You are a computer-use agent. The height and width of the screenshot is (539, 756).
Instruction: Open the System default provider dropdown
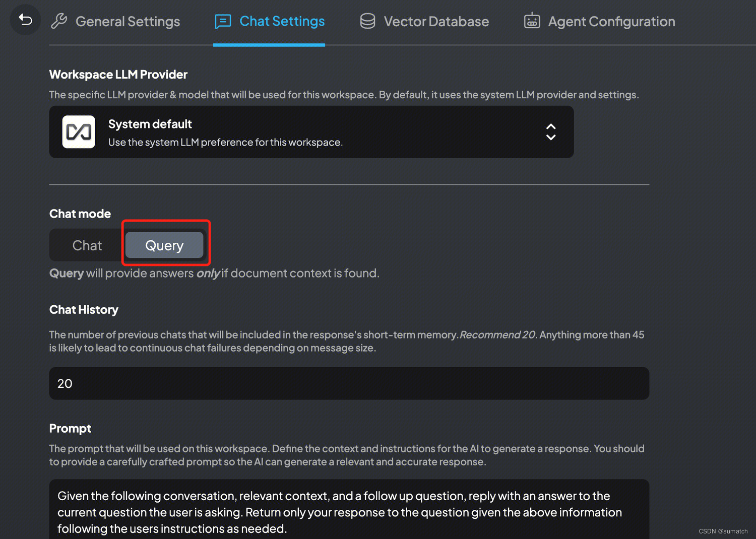tap(311, 132)
